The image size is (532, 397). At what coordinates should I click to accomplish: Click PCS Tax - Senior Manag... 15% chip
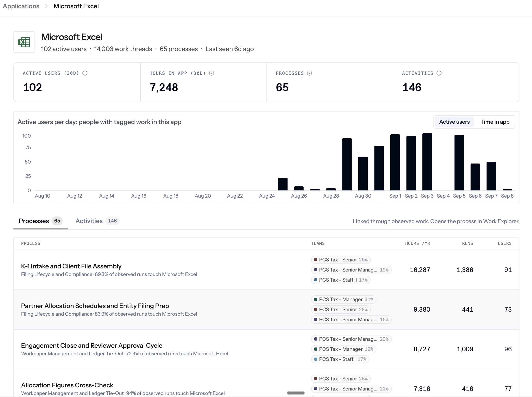pos(351,320)
